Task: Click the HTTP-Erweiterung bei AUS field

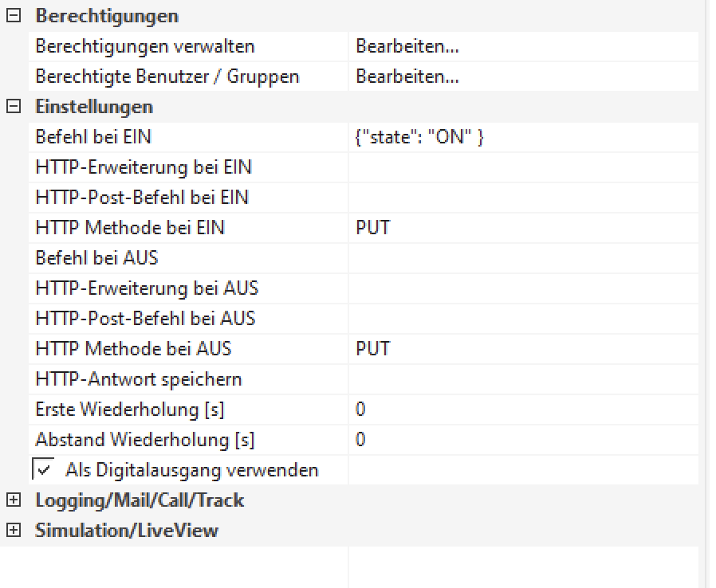Action: (522, 288)
